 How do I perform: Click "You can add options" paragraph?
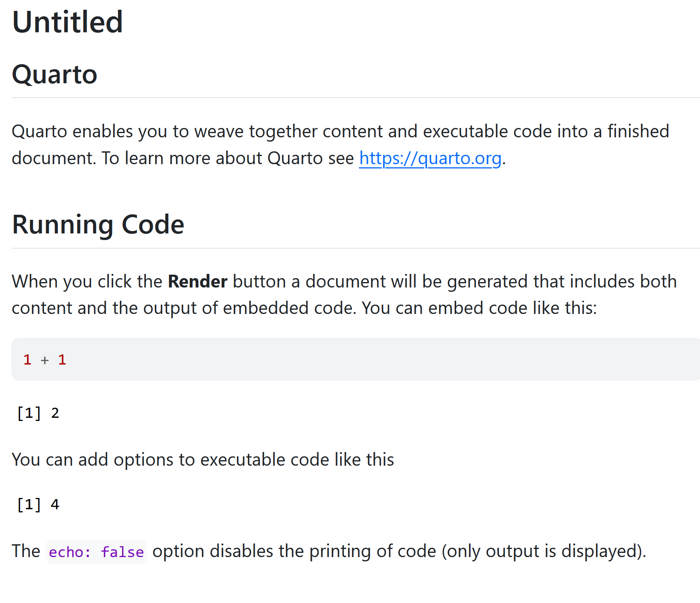pos(203,459)
